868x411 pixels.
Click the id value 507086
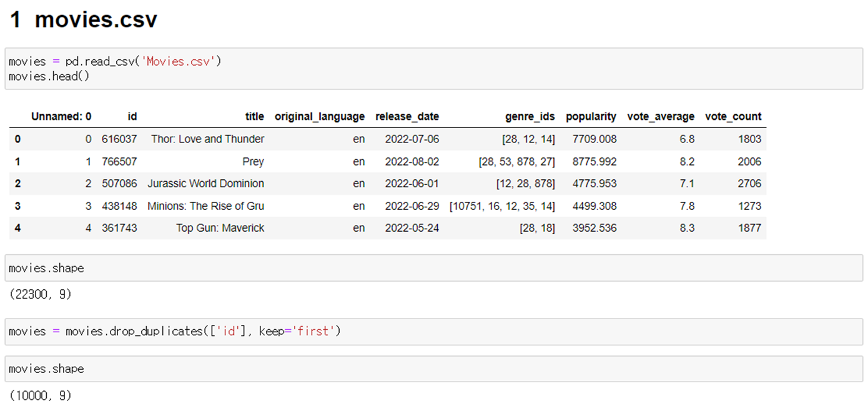[x=119, y=184]
